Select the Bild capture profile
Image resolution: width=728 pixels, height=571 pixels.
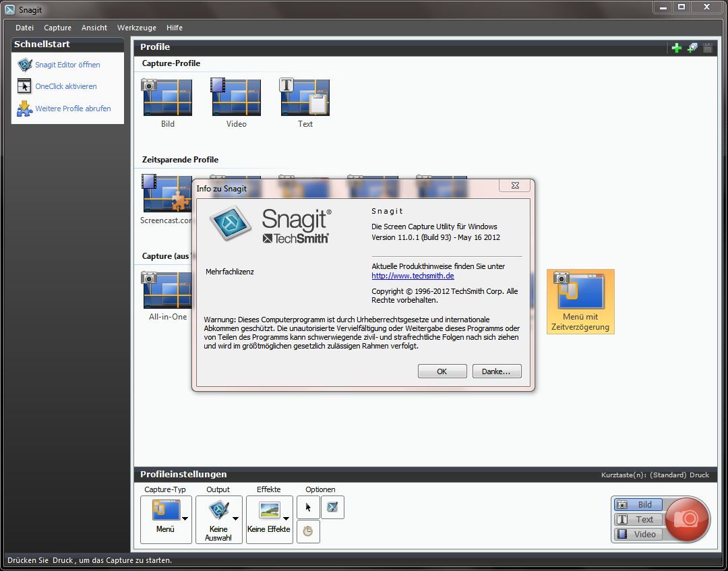[167, 103]
